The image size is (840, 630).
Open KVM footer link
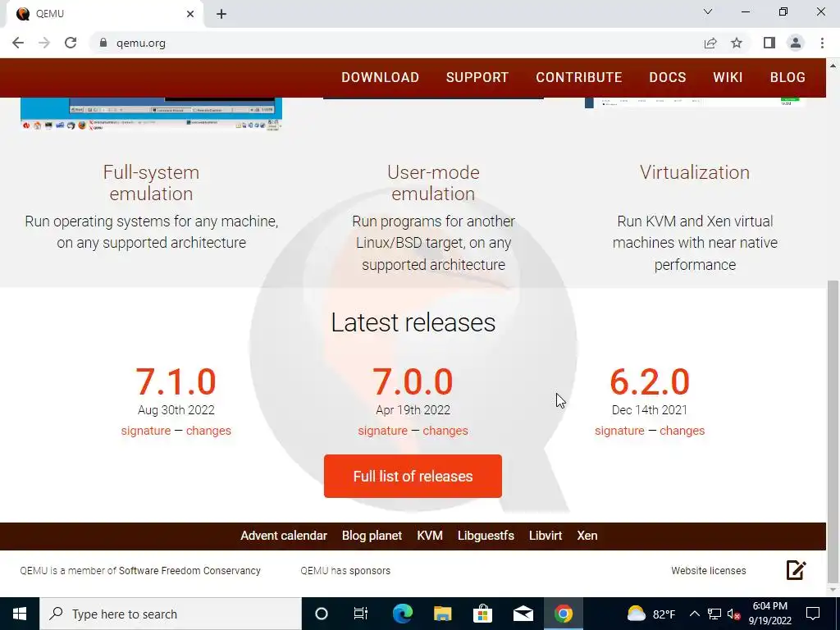point(430,536)
